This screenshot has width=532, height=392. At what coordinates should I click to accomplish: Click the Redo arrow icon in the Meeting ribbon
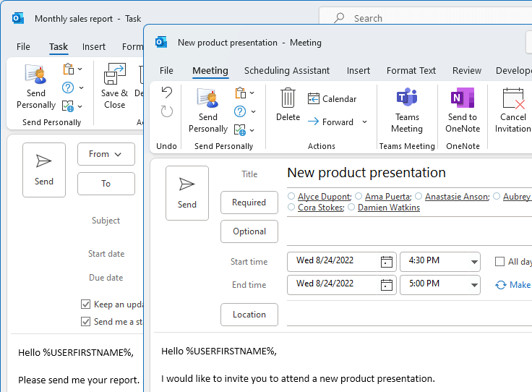(x=166, y=111)
